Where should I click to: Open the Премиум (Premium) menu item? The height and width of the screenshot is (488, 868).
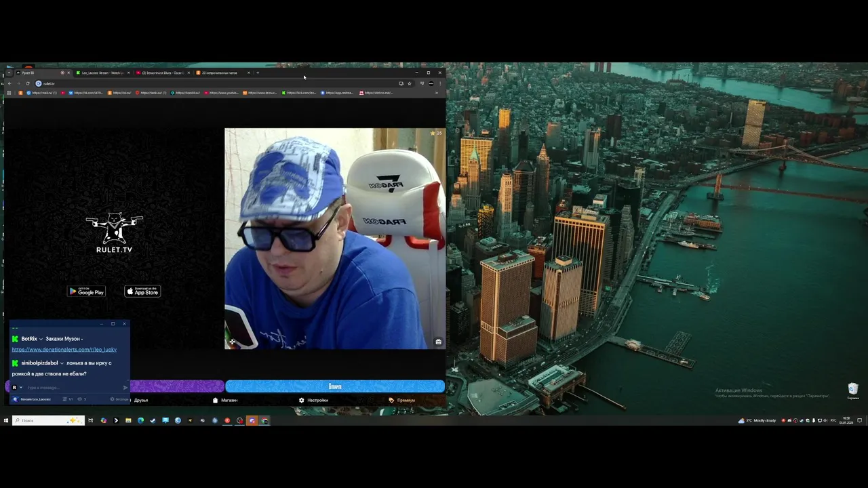(x=402, y=401)
